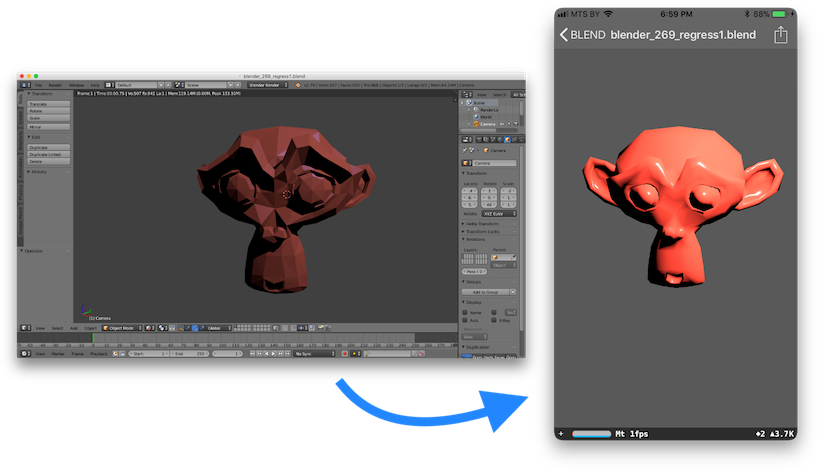
Task: Tap the plus icon in the phone status bar
Action: click(x=561, y=433)
